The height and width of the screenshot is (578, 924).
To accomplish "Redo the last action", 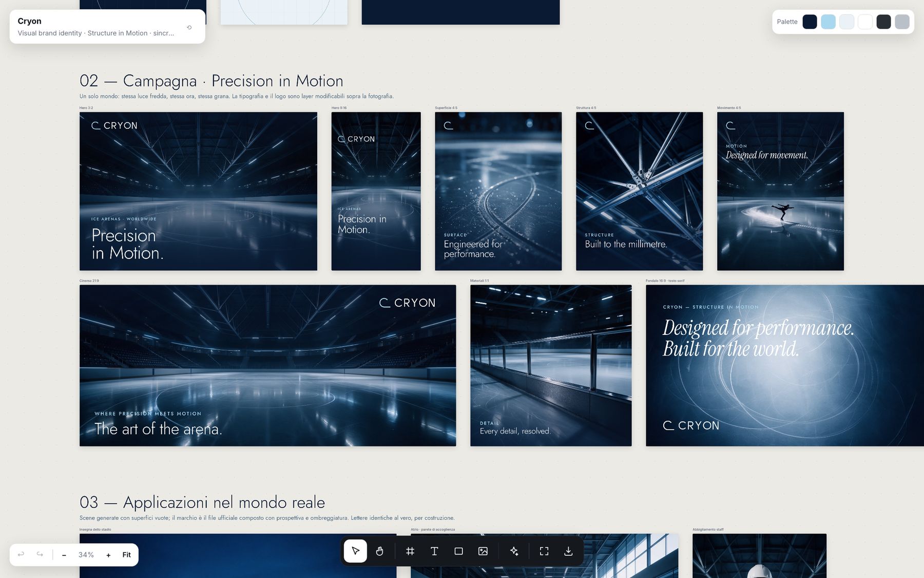I will tap(40, 554).
